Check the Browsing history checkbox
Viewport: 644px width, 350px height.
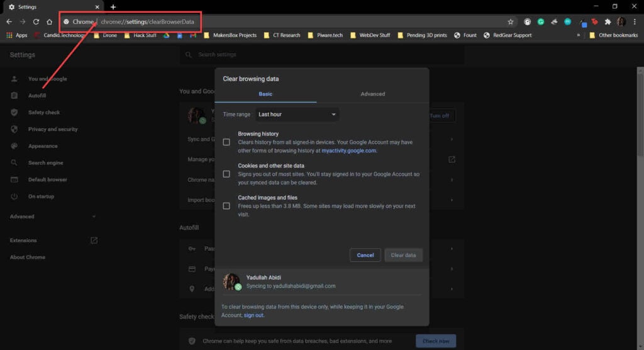[x=226, y=142]
